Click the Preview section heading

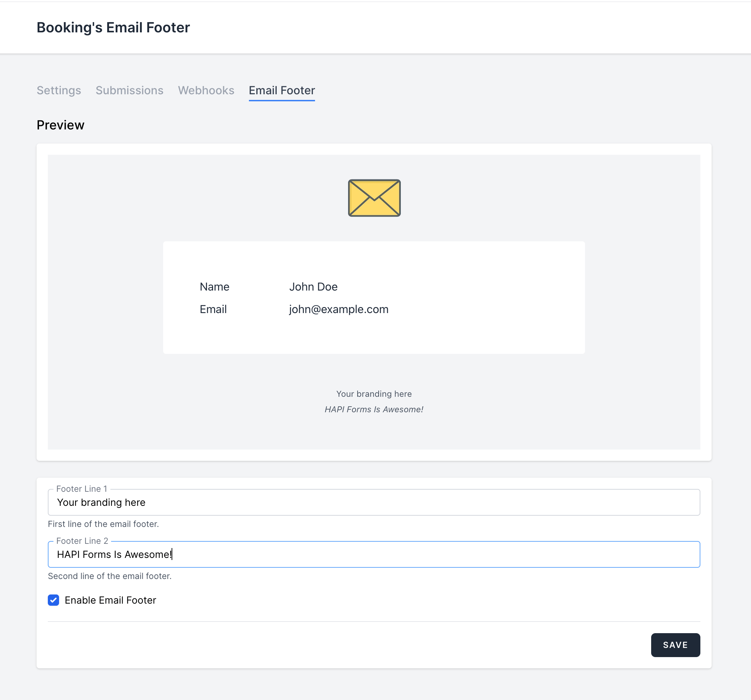[60, 125]
